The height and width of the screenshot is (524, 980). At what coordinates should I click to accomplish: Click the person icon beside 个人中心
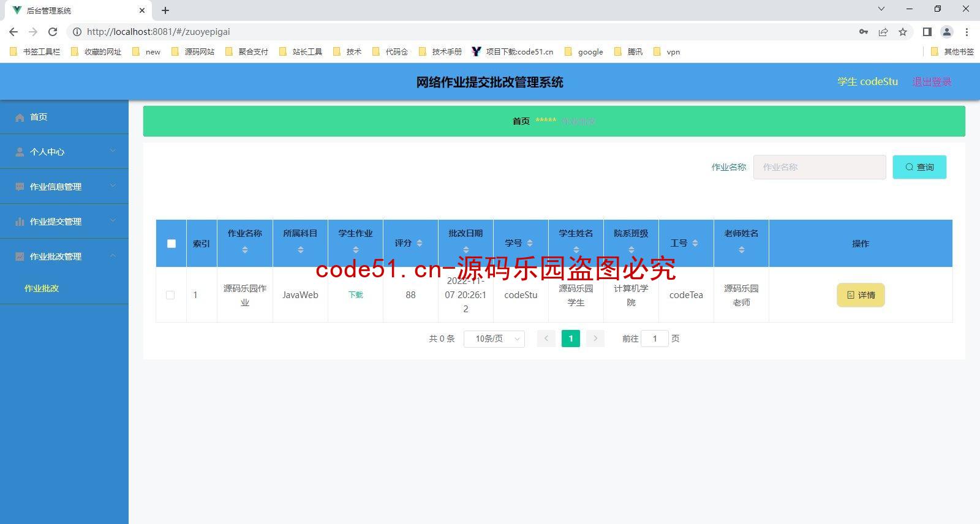click(20, 152)
